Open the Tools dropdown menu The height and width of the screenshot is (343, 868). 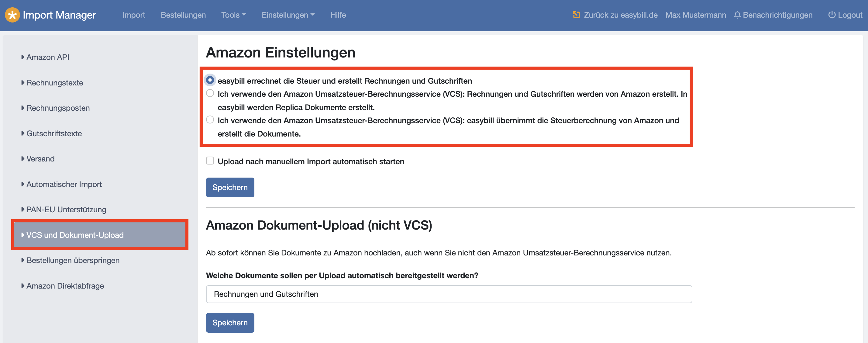(x=233, y=15)
